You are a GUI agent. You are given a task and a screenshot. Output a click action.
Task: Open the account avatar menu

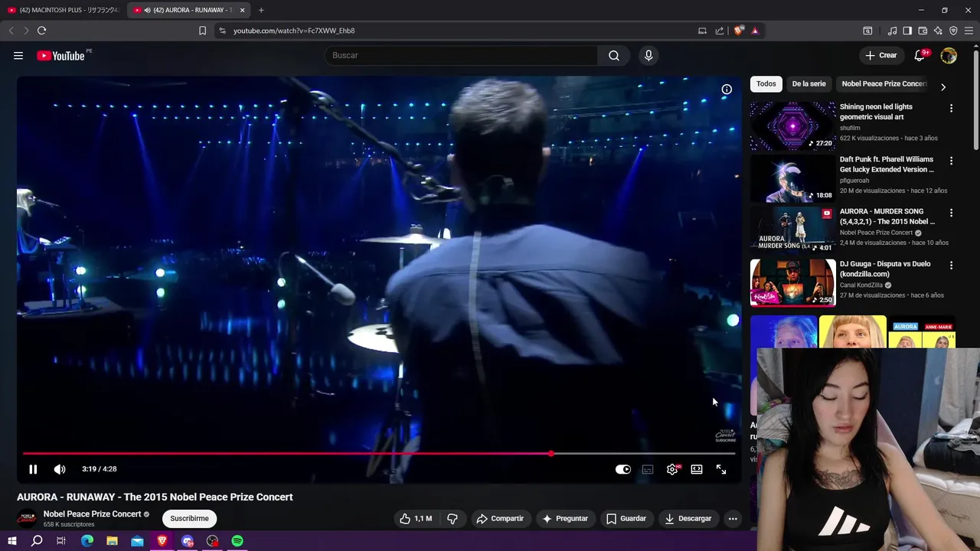point(949,55)
